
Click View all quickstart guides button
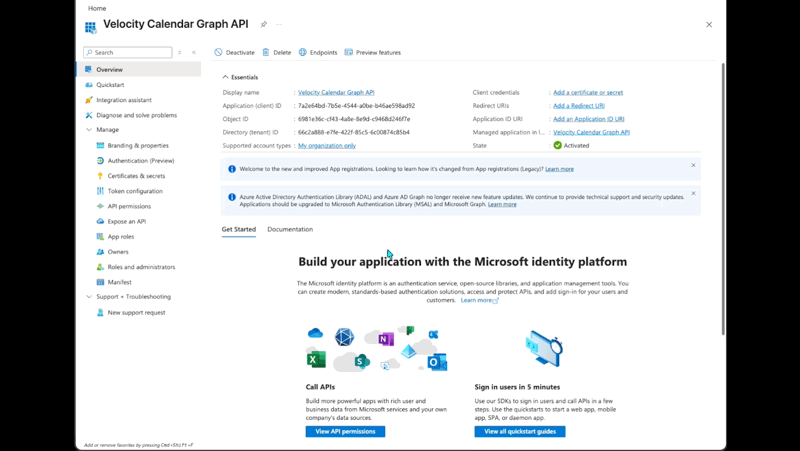coord(520,432)
